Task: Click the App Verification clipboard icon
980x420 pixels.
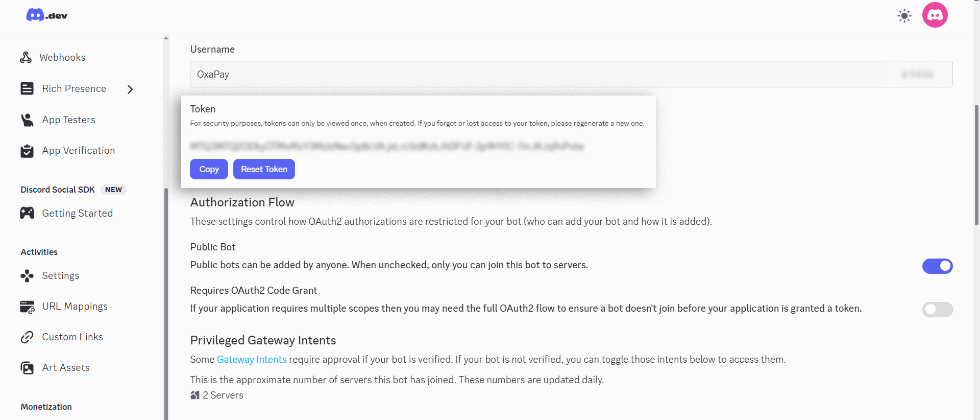Action: pyautogui.click(x=27, y=151)
